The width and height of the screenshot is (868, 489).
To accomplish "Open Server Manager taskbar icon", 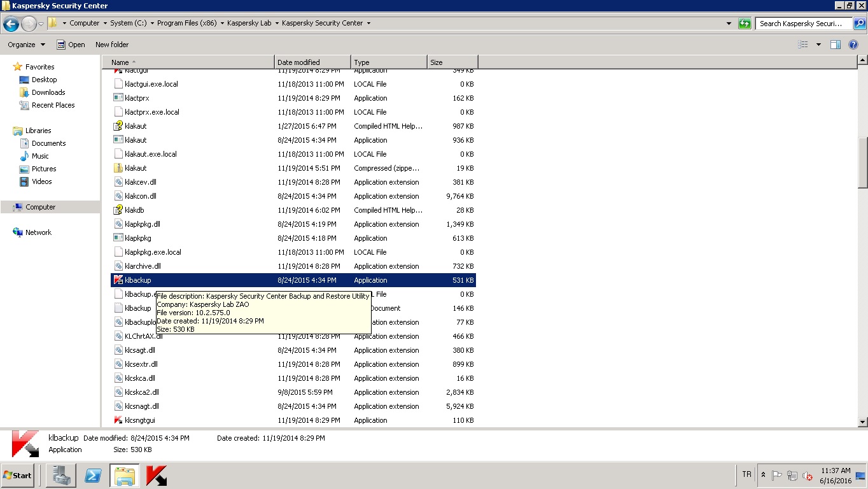I will 61,476.
